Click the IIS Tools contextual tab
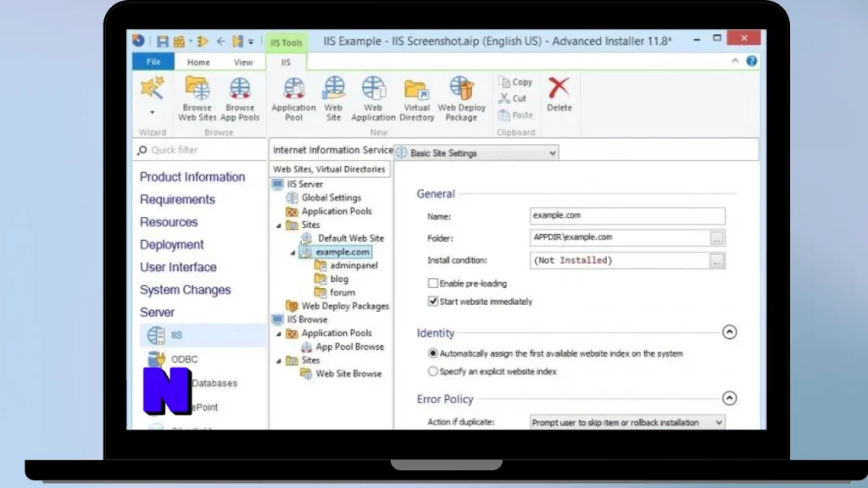 pos(287,42)
